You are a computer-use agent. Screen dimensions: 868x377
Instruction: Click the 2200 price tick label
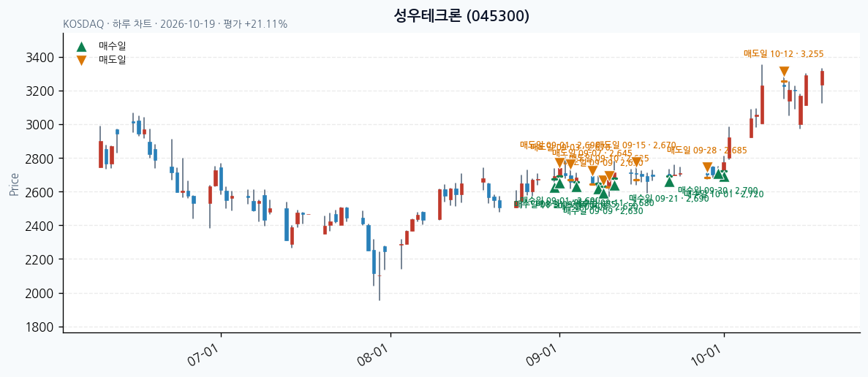tap(40, 260)
